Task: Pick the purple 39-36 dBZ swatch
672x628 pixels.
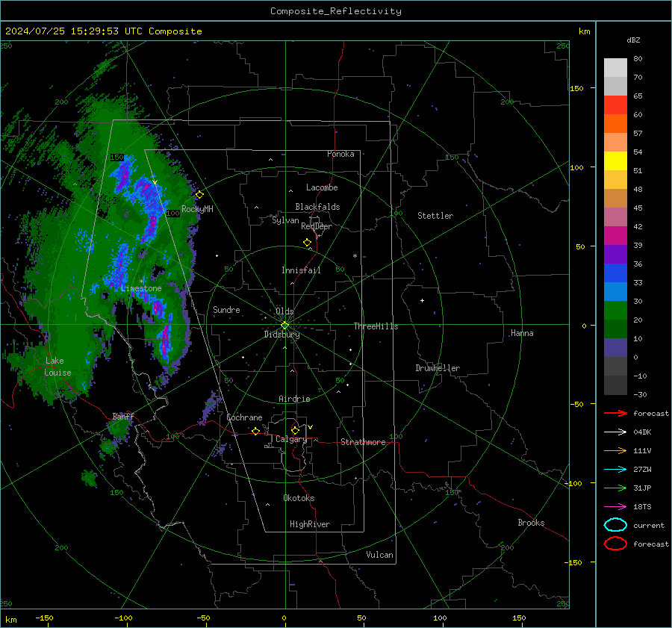Action: point(615,255)
